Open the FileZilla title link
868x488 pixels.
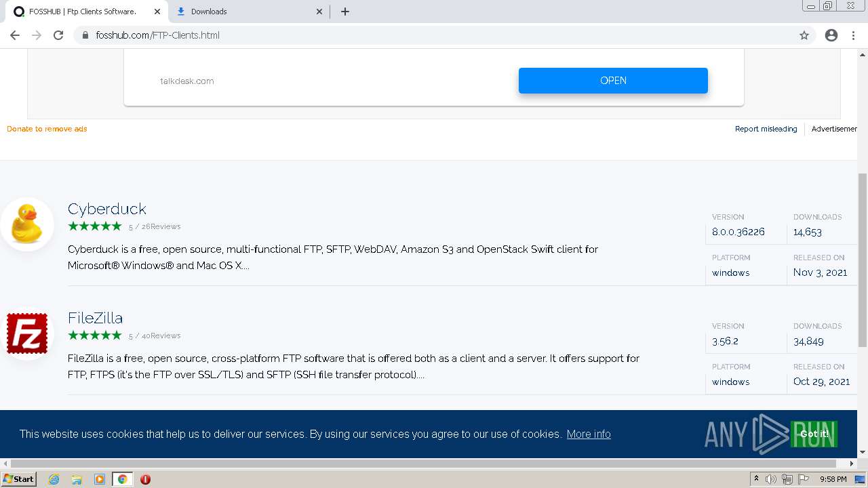95,318
